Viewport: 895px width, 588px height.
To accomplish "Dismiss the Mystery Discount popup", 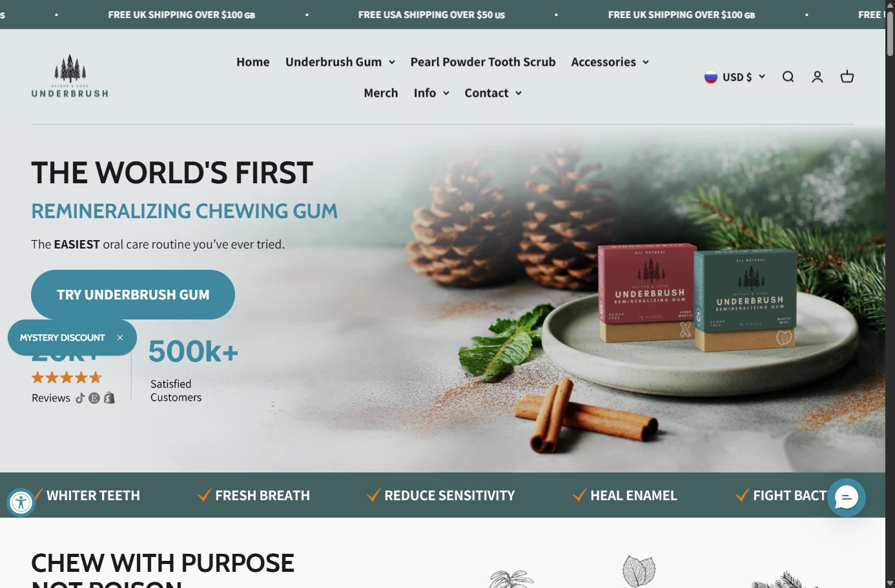I will (x=120, y=338).
